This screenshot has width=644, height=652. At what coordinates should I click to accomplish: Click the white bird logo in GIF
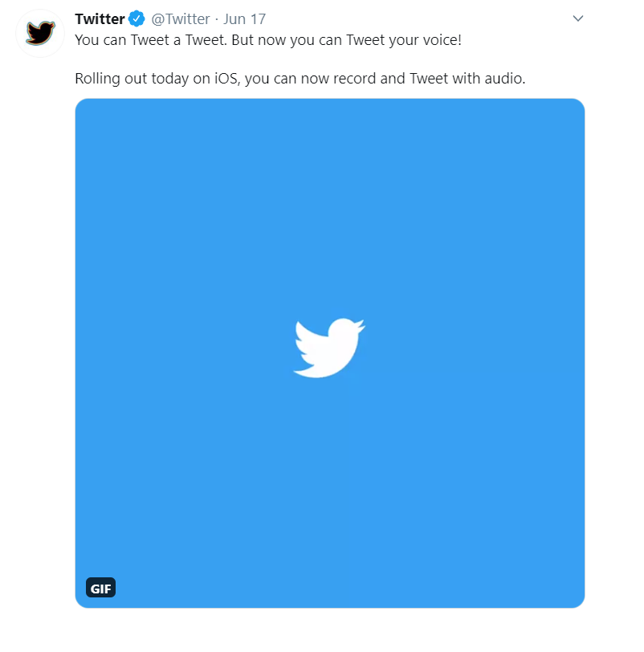[x=329, y=348]
